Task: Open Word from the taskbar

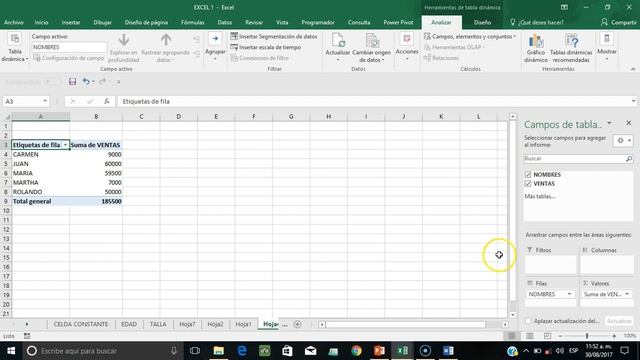Action: point(448,351)
